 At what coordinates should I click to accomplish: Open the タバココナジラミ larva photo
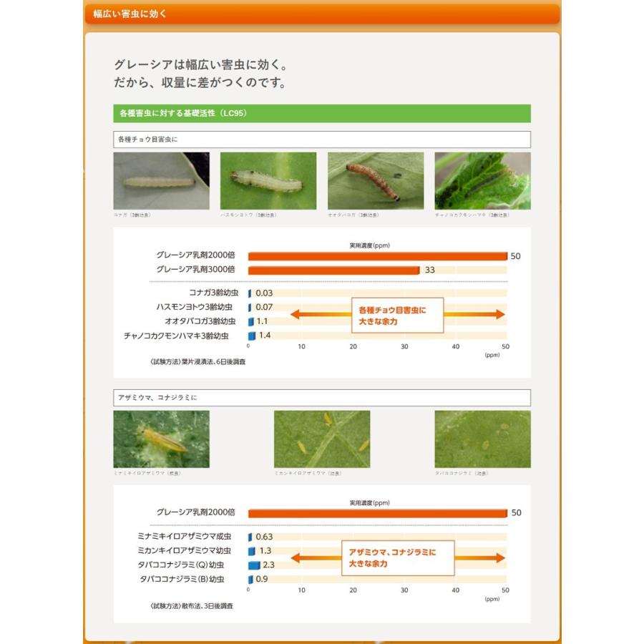[x=482, y=439]
